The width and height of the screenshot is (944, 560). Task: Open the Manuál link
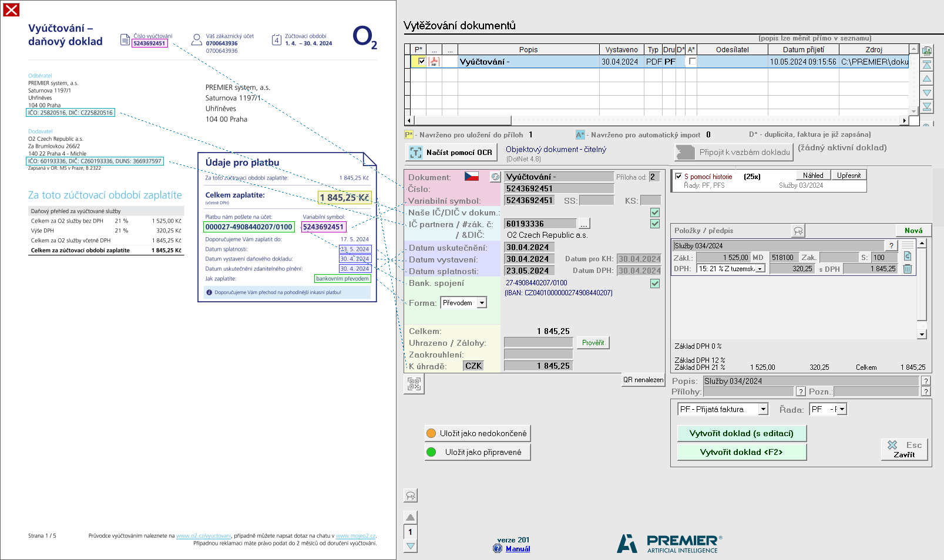pos(518,549)
